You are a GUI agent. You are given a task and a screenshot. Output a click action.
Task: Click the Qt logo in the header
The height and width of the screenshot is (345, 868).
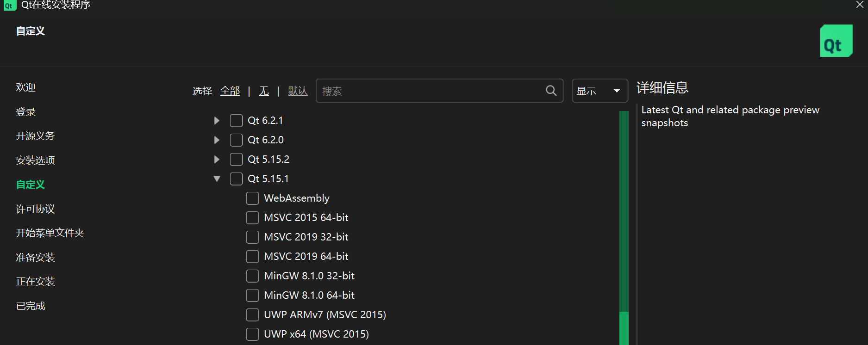coord(836,41)
